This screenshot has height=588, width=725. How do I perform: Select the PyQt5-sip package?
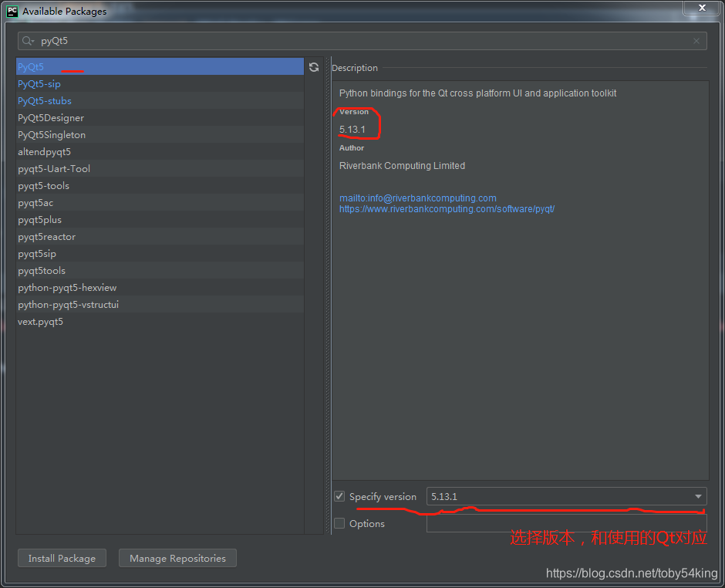click(160, 84)
